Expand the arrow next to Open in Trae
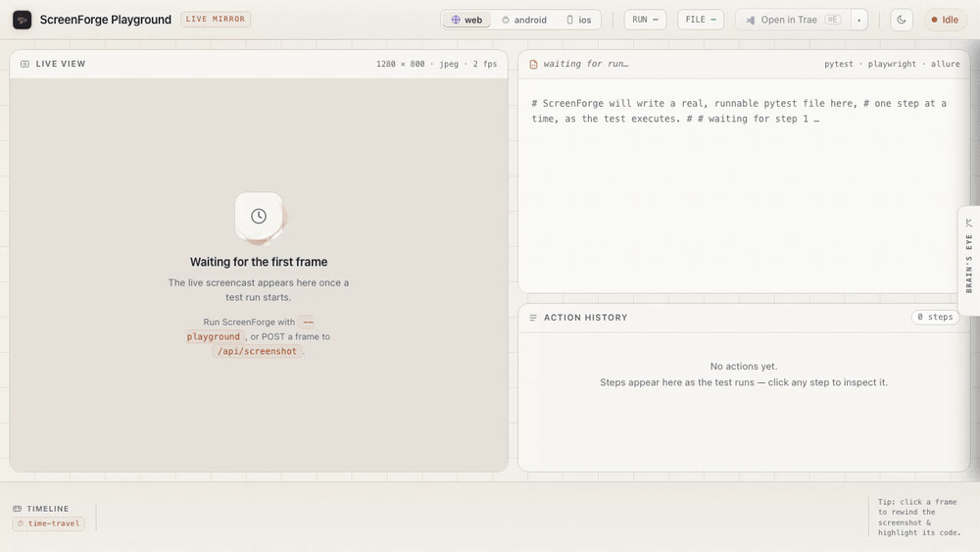This screenshot has height=552, width=980. click(x=858, y=20)
